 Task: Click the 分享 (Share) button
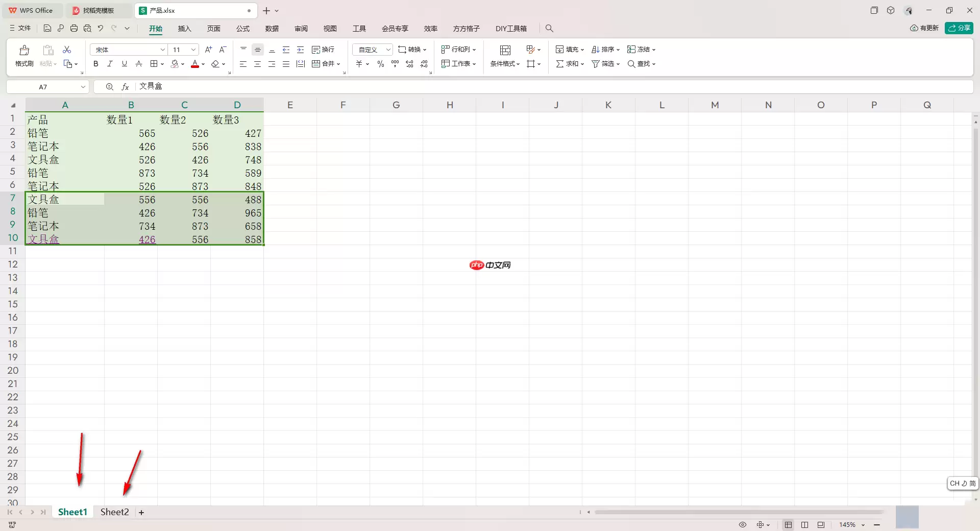tap(959, 28)
